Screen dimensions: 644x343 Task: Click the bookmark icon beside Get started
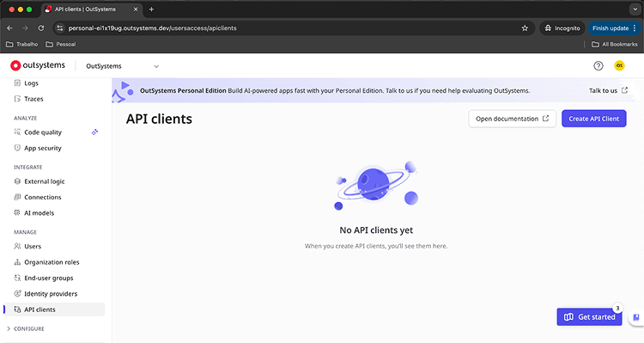(x=635, y=317)
